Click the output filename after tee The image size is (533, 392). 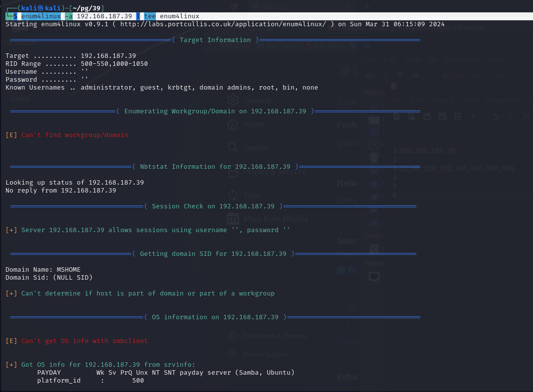click(180, 16)
